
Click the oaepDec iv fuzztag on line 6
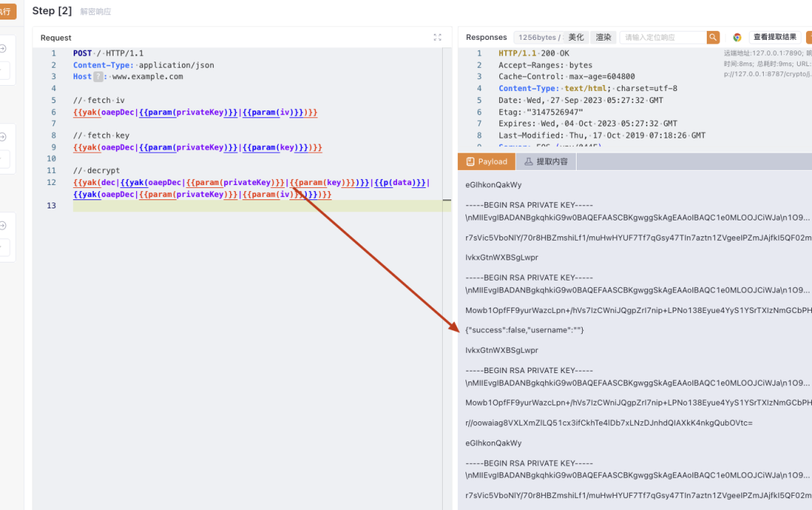coord(195,113)
